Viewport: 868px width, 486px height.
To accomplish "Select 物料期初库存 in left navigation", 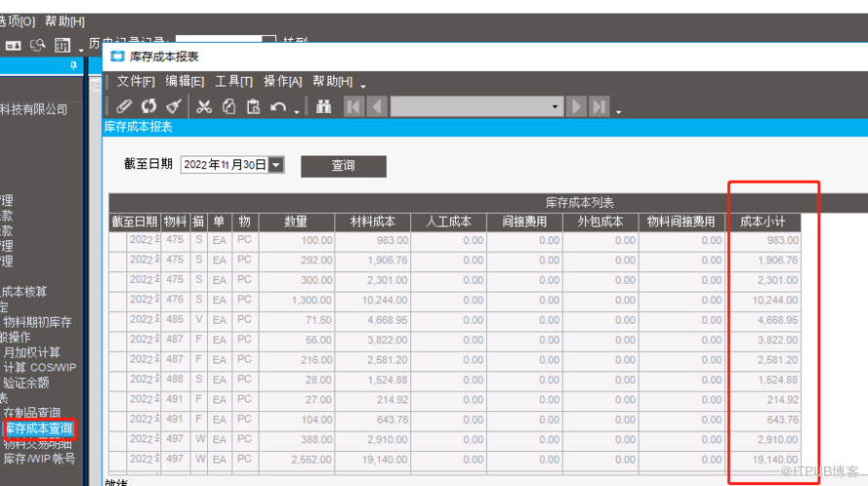I will pos(38,322).
